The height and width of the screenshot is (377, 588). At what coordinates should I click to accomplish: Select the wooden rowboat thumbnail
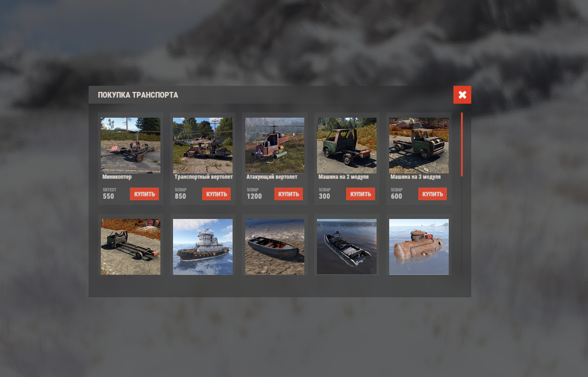[x=275, y=247]
